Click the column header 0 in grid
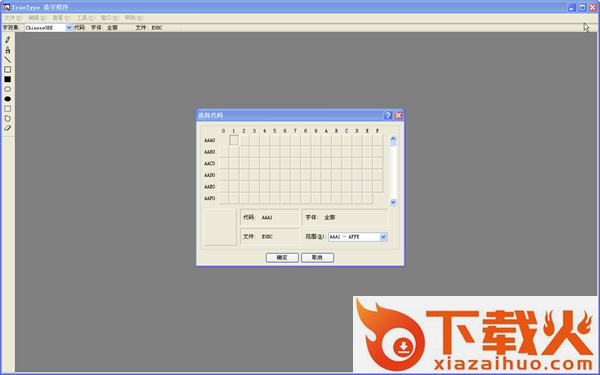Image resolution: width=600 pixels, height=375 pixels. click(x=223, y=131)
